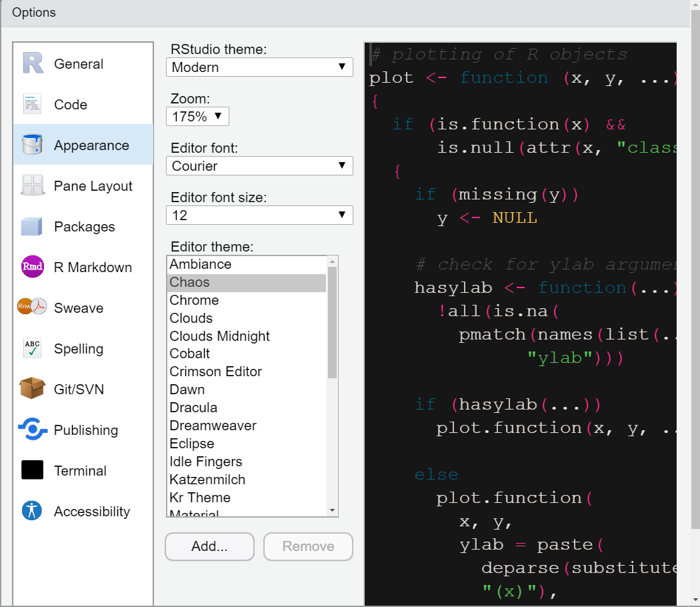The width and height of the screenshot is (700, 607).
Task: Select the Dreamweaver editor theme
Action: point(247,426)
